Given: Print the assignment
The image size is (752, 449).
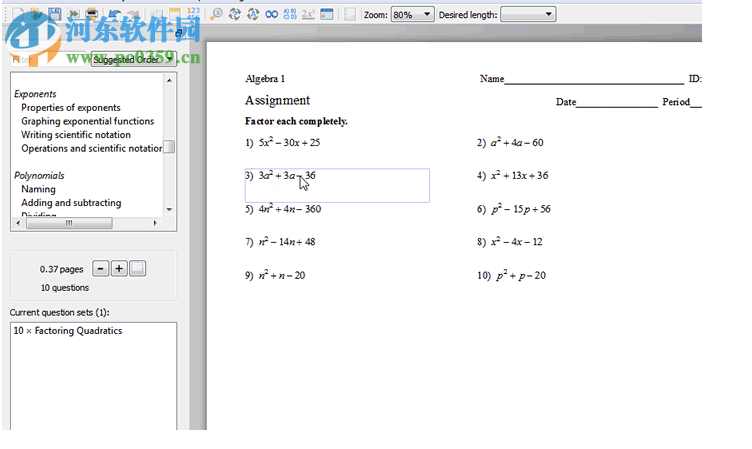Looking at the screenshot, I should 92,14.
